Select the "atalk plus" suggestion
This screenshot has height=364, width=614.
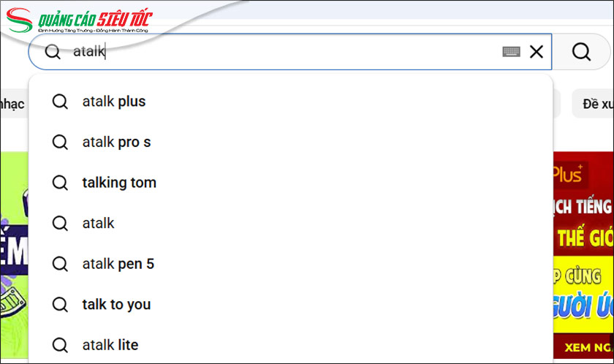114,102
